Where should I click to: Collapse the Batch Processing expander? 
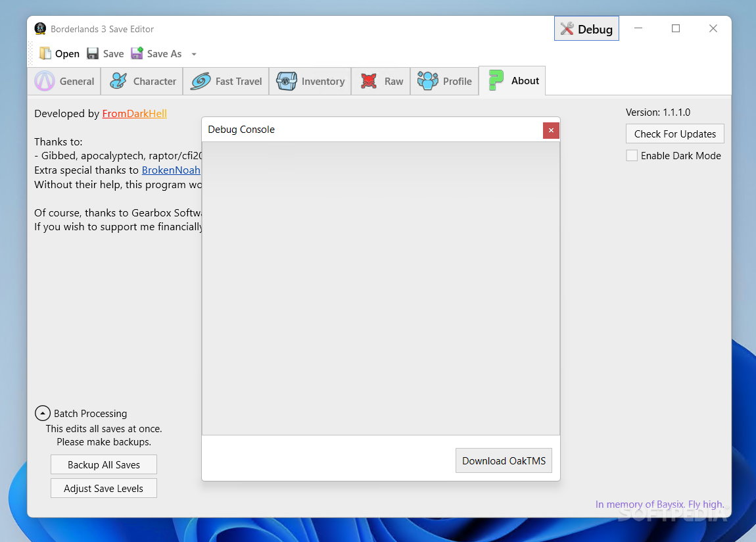[43, 413]
